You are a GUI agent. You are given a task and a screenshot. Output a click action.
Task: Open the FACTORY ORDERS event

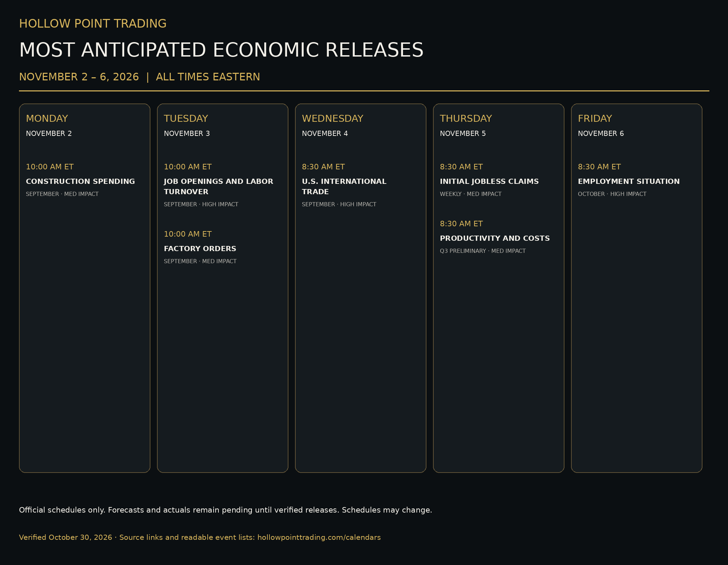point(200,248)
